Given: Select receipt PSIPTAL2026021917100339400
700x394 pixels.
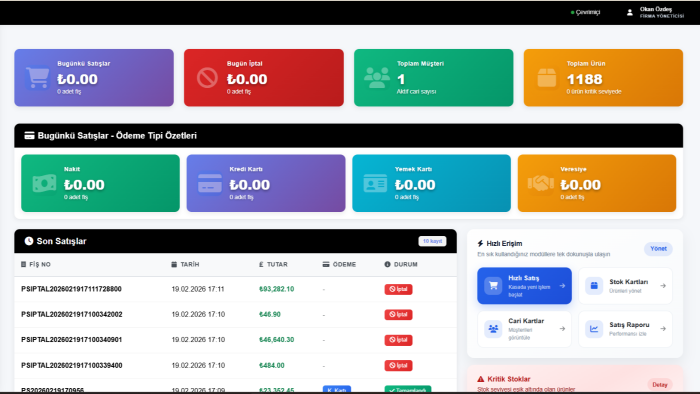Looking at the screenshot, I should click(71, 365).
